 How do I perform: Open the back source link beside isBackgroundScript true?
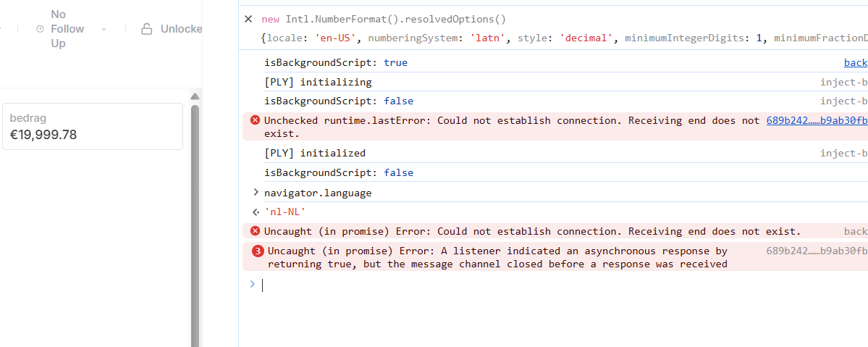pyautogui.click(x=856, y=62)
